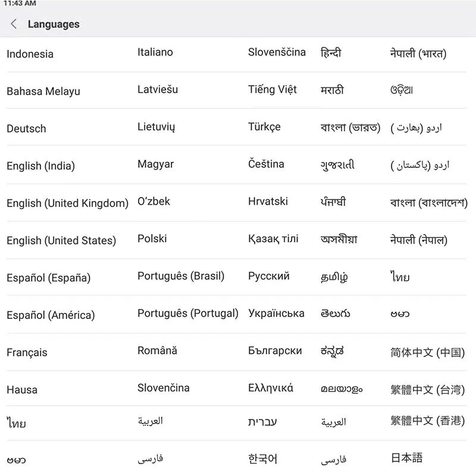Click the back arrow icon
476x476 pixels.
click(13, 24)
